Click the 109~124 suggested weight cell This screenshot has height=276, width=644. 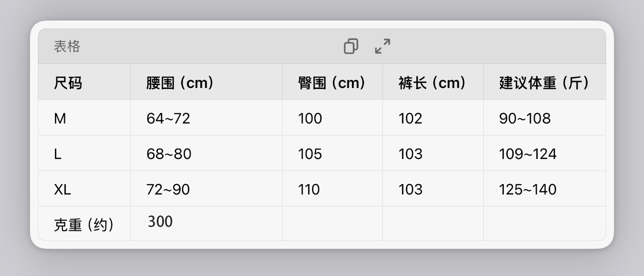(528, 154)
